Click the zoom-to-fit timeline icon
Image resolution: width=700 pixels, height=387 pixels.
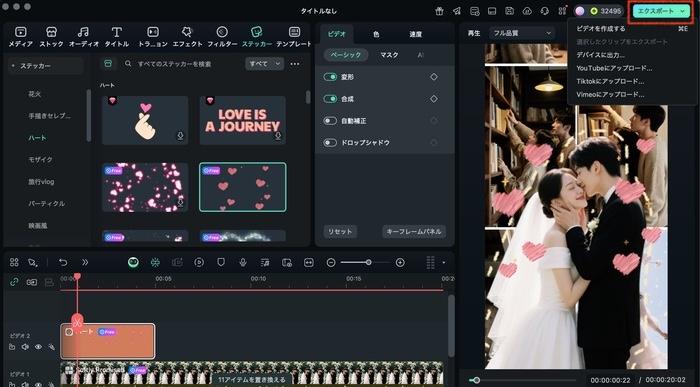[308, 262]
